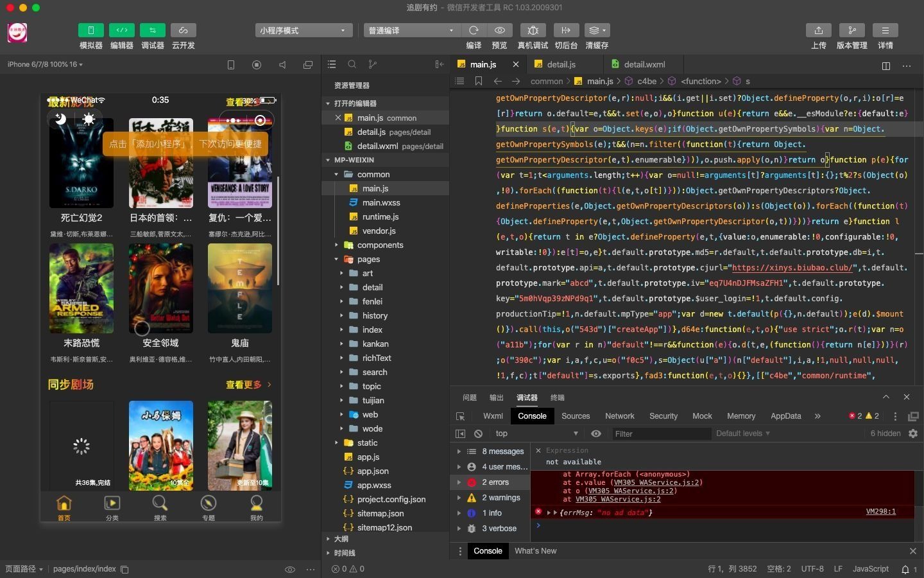Image resolution: width=924 pixels, height=578 pixels.
Task: Click the compile (编译) refresh icon
Action: click(474, 30)
